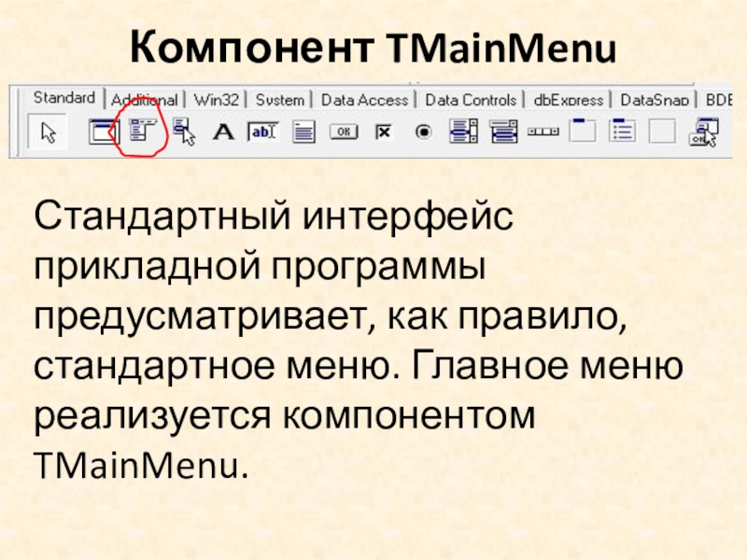The height and width of the screenshot is (560, 747).
Task: Select the ActionList component icon
Action: (703, 133)
